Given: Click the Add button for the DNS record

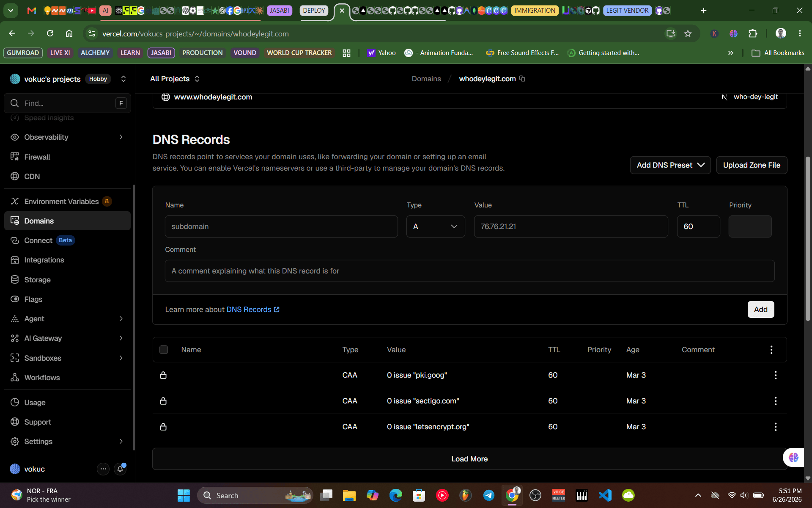Looking at the screenshot, I should (x=760, y=309).
